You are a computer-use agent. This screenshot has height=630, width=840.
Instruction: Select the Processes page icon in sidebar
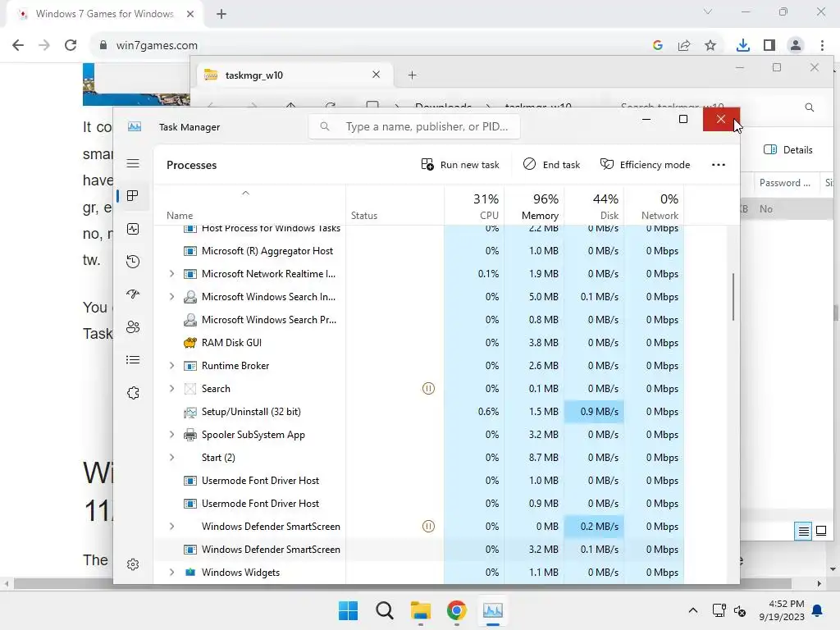pyautogui.click(x=133, y=196)
